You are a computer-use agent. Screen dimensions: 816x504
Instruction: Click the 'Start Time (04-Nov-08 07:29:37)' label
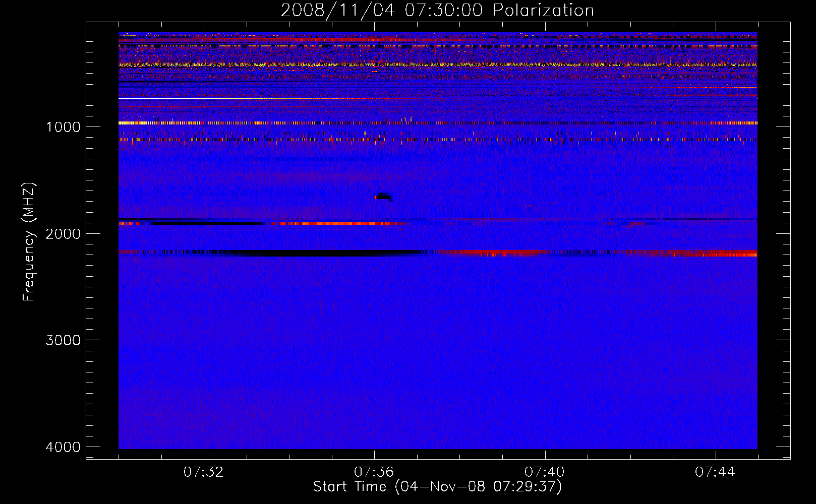pos(437,487)
